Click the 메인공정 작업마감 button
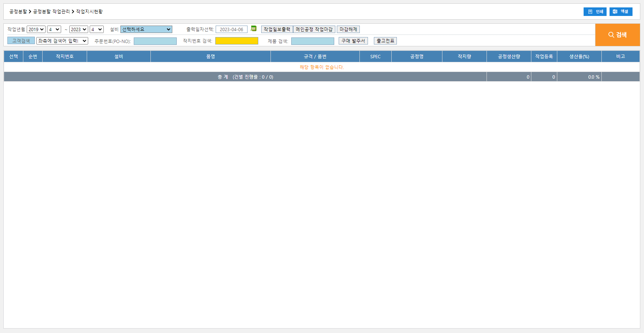The image size is (644, 333). click(x=314, y=29)
